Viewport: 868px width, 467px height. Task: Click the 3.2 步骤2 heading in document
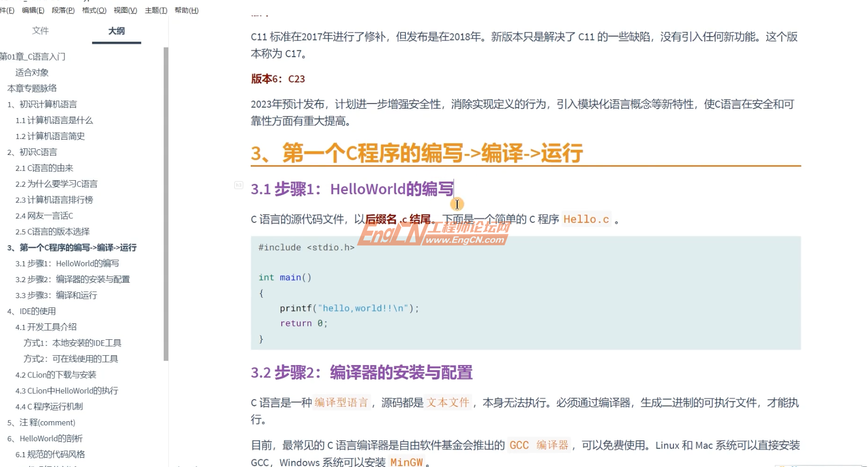(x=361, y=373)
